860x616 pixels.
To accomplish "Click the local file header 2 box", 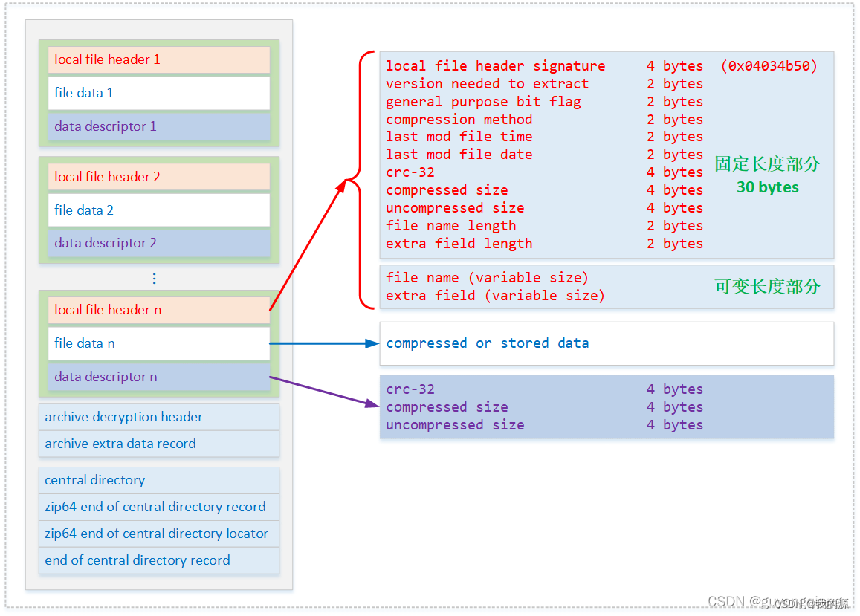I will pyautogui.click(x=158, y=176).
